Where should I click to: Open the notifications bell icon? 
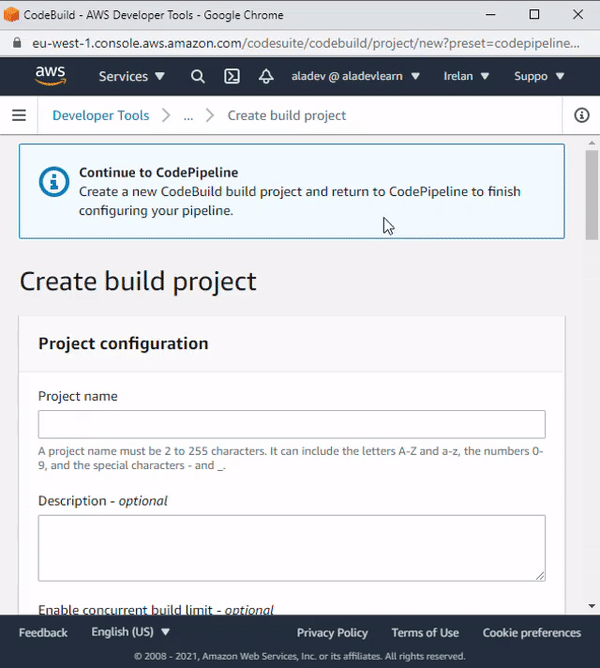point(266,76)
